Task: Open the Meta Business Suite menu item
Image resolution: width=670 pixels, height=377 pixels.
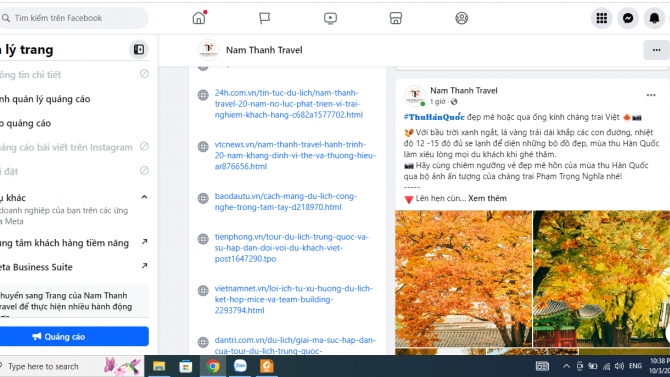Action: click(73, 267)
